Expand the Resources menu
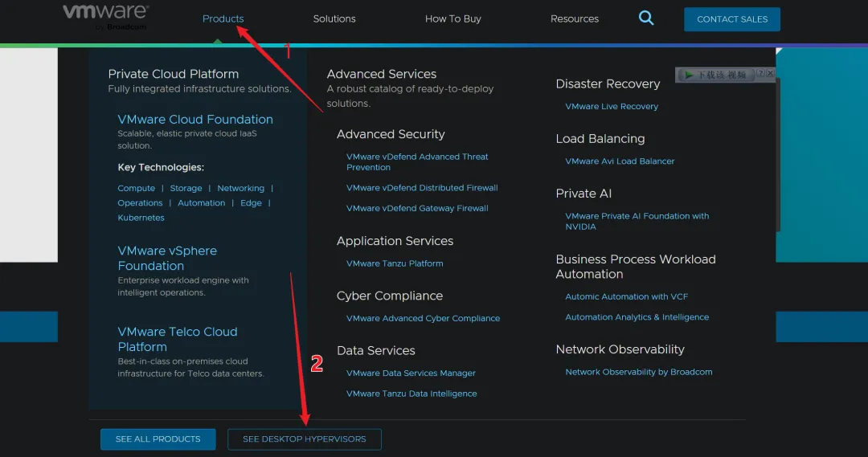The height and width of the screenshot is (457, 868). pos(575,18)
